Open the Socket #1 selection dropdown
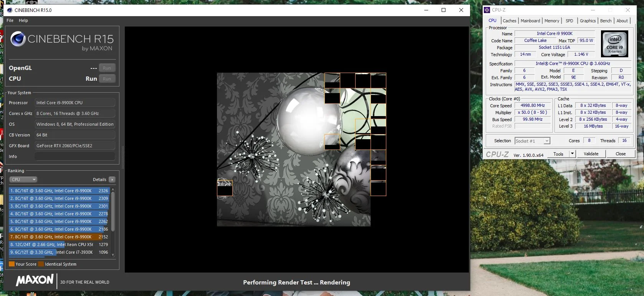The height and width of the screenshot is (296, 644). coord(532,141)
